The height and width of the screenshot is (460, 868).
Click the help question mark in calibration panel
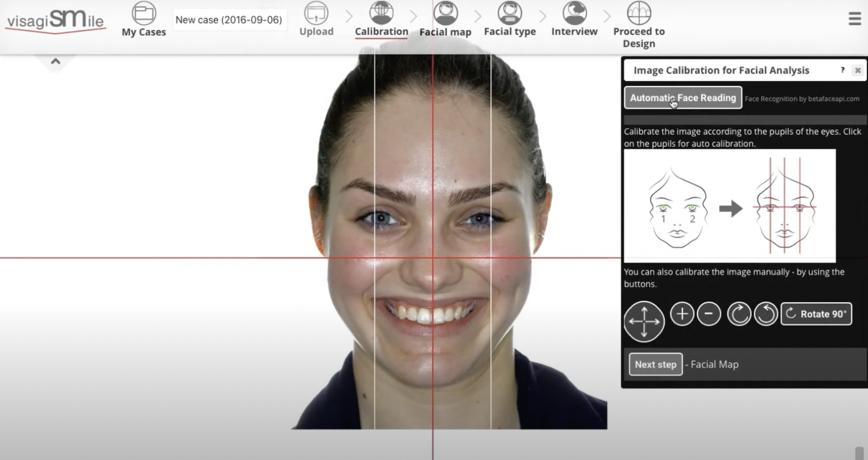tap(842, 70)
